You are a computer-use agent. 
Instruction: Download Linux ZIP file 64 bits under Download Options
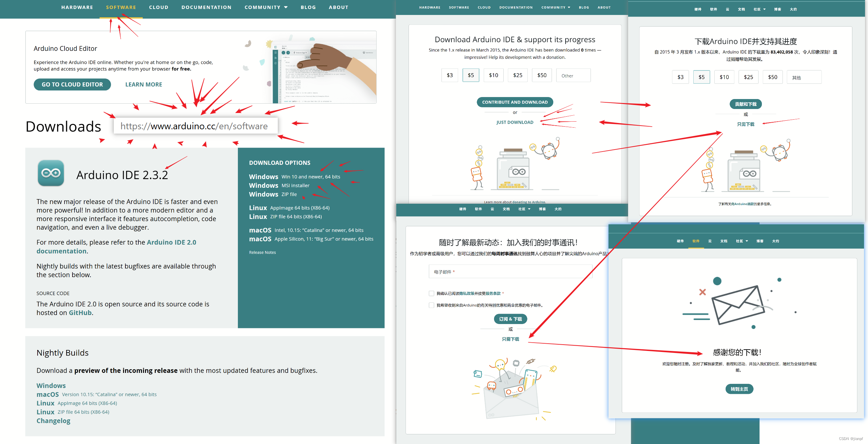[285, 216]
